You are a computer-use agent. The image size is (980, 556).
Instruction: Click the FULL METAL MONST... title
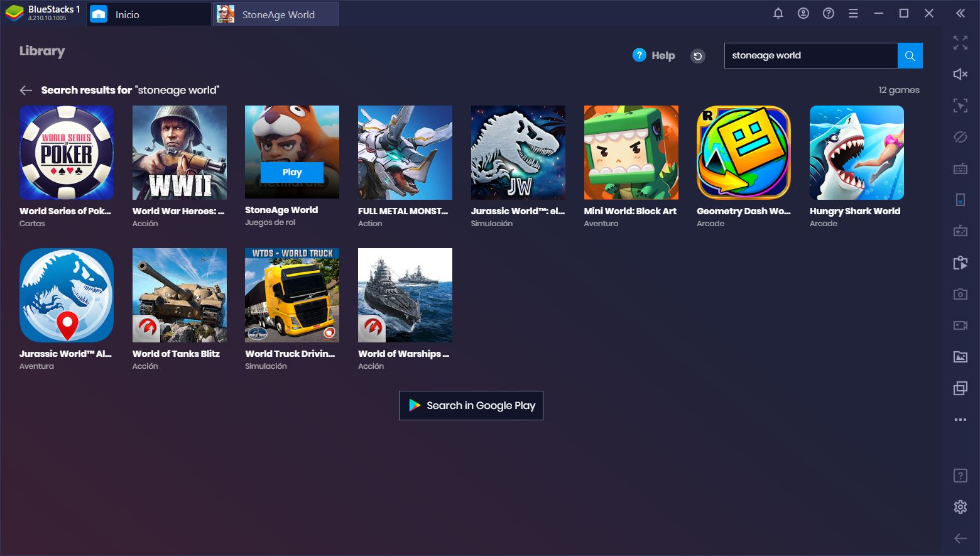(x=403, y=211)
